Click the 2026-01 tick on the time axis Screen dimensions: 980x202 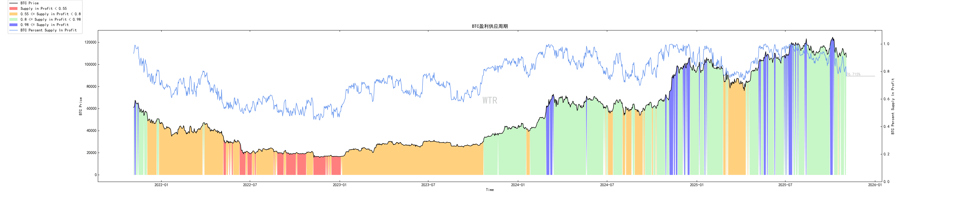pos(875,185)
